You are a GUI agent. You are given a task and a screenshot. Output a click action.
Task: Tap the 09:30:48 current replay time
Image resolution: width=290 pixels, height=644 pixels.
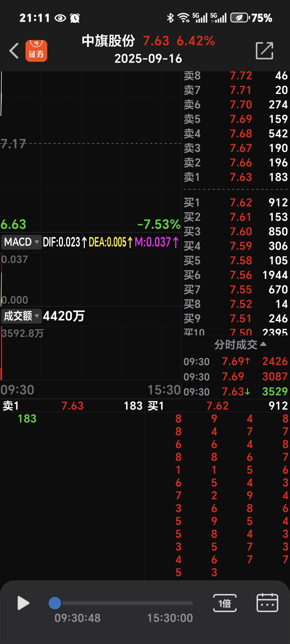pyautogui.click(x=78, y=618)
